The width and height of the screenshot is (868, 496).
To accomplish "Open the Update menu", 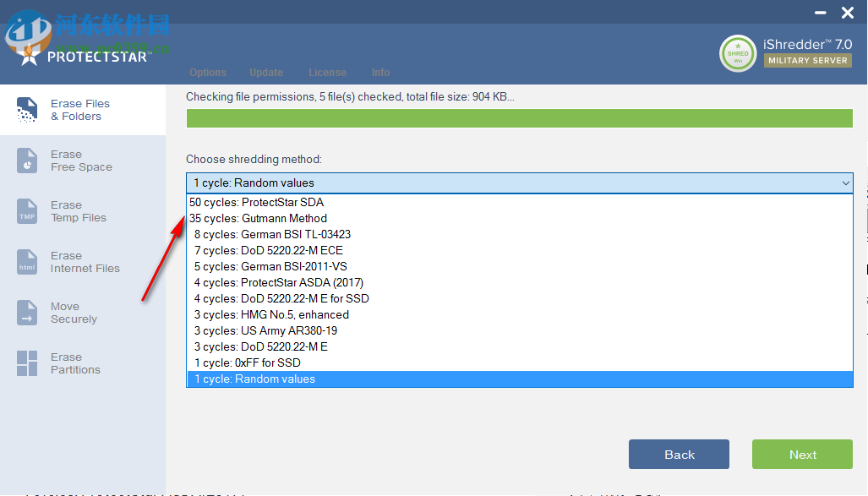I will (x=266, y=73).
